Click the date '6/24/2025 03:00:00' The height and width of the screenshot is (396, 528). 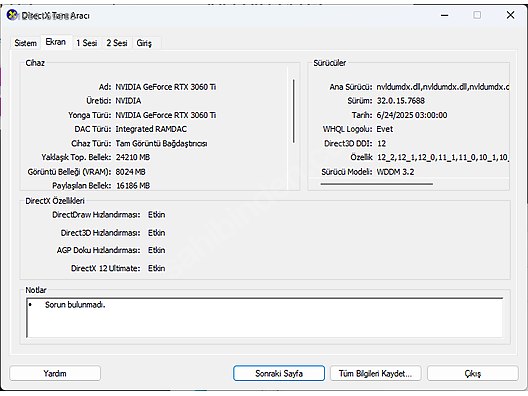coord(412,115)
